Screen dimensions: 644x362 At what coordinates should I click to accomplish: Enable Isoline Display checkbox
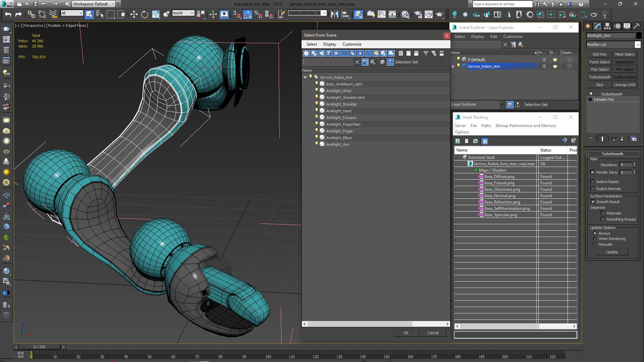592,182
